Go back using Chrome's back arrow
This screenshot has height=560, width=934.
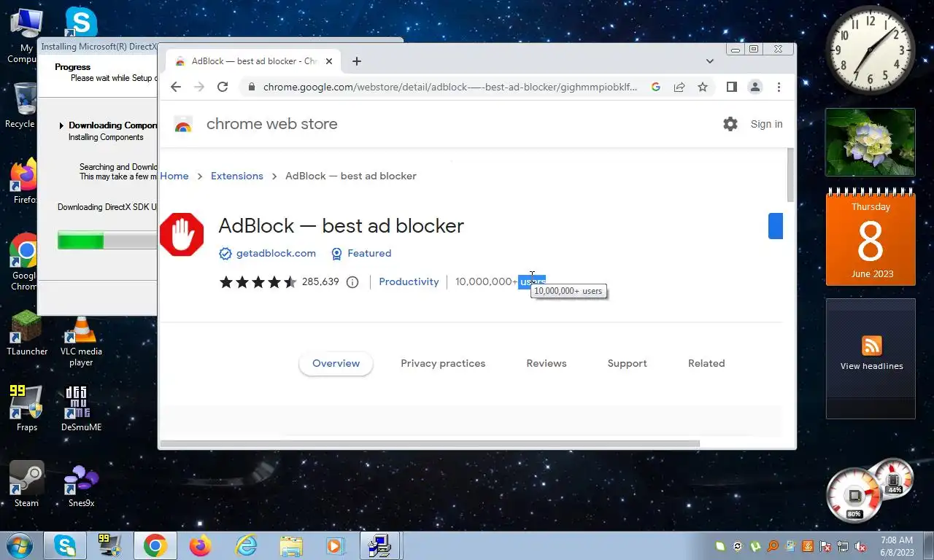176,87
